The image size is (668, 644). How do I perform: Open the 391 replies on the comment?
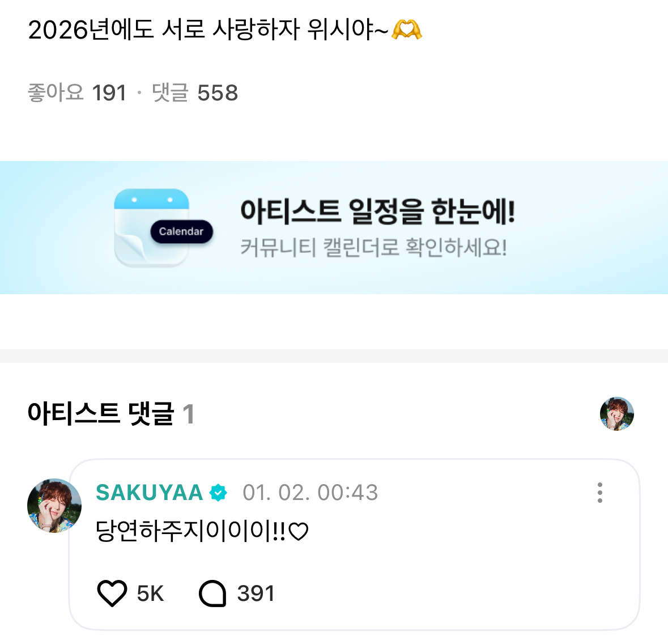256,594
